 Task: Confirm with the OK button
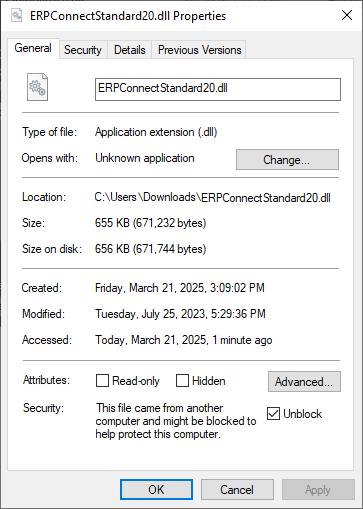(x=156, y=490)
